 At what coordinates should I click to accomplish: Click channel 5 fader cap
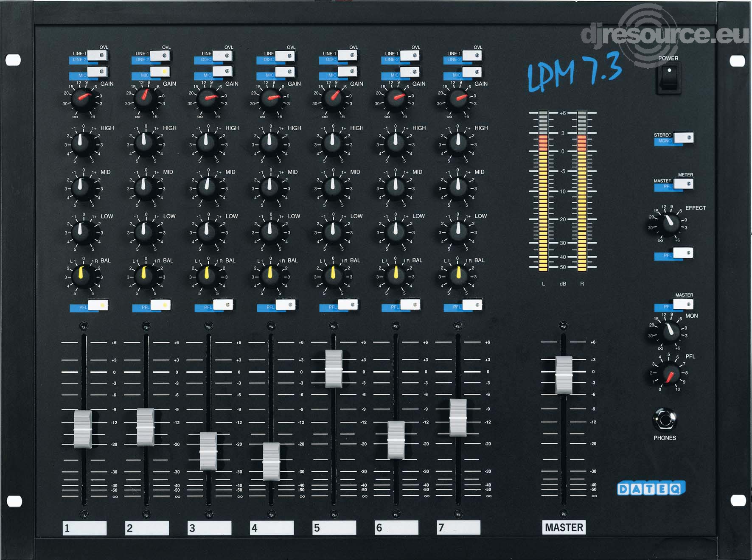[334, 369]
